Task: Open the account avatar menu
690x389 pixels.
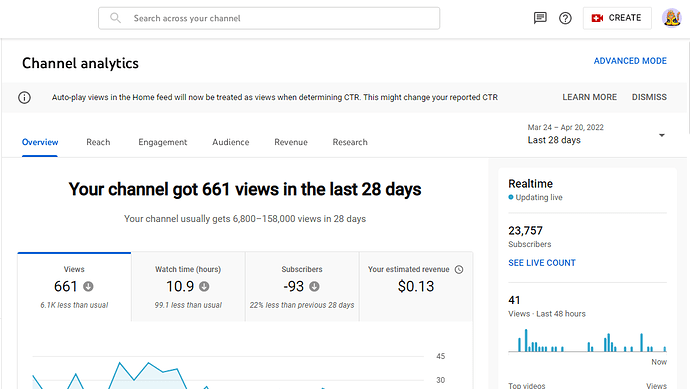Action: pos(672,18)
